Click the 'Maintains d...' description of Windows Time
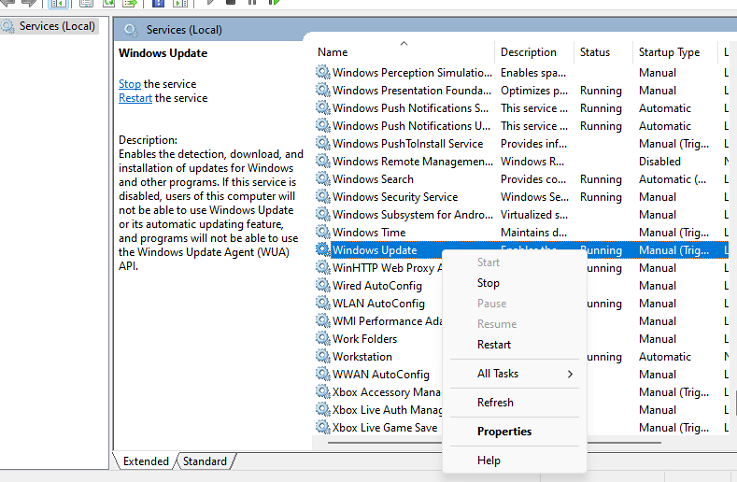The width and height of the screenshot is (737, 482). [533, 232]
